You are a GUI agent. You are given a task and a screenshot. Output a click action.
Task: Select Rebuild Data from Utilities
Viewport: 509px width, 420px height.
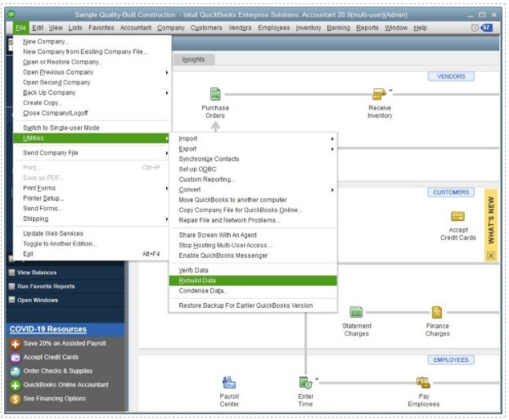coord(253,281)
